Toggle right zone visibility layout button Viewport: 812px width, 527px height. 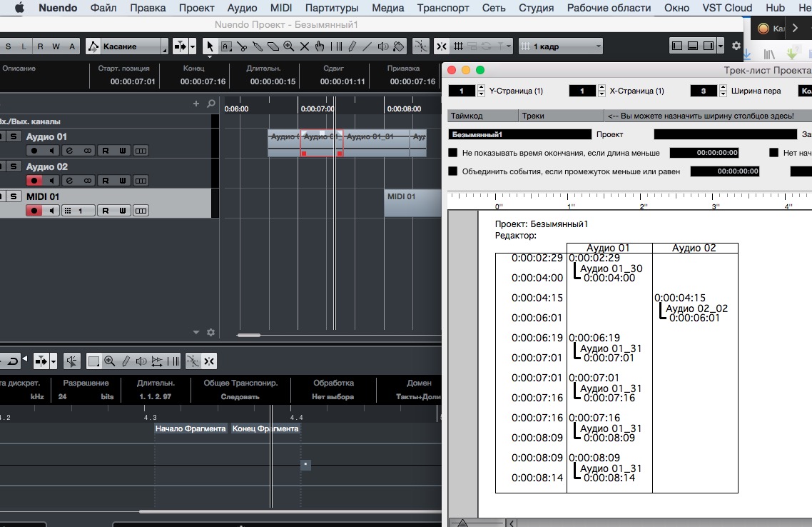tap(708, 46)
